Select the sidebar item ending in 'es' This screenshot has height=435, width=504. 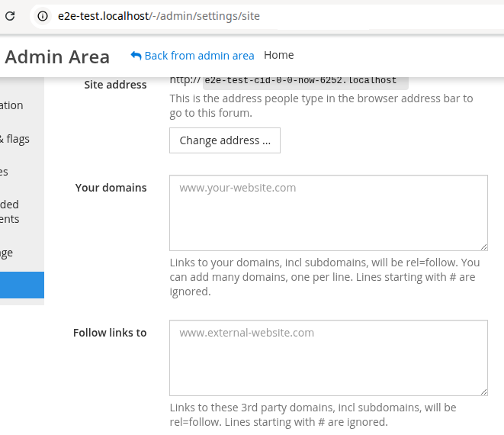(x=4, y=172)
